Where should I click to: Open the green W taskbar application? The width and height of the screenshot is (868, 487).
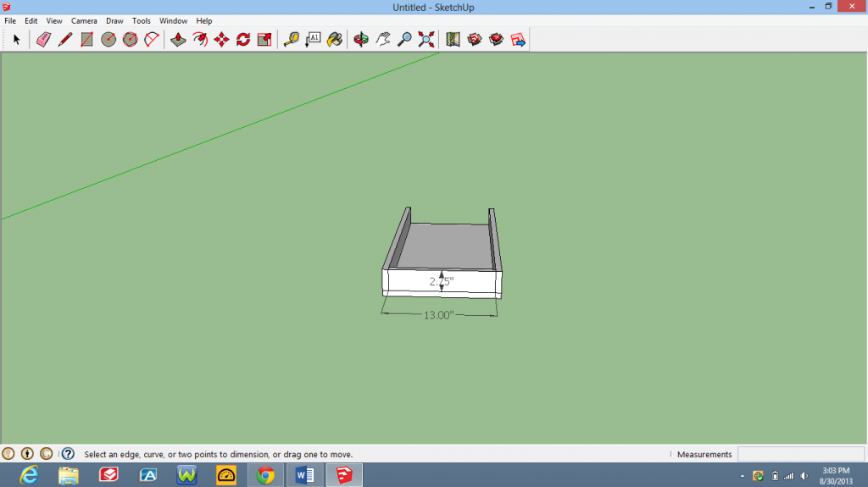tap(186, 475)
